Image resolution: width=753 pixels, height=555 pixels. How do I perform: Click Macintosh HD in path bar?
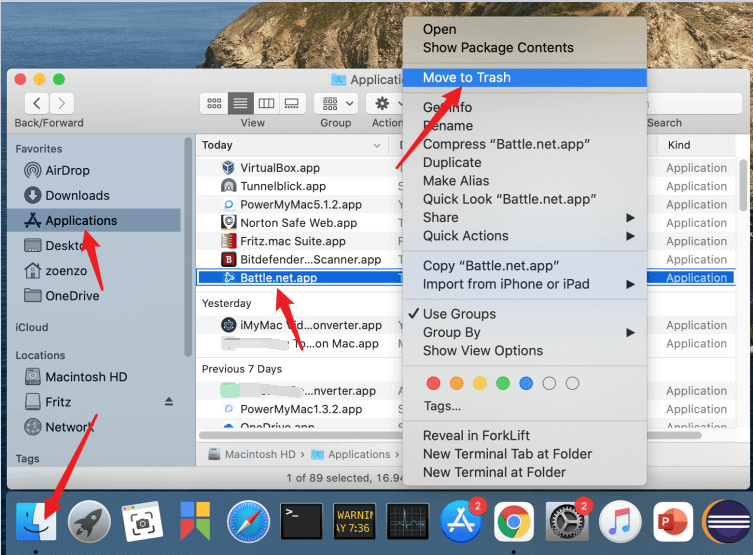[252, 454]
